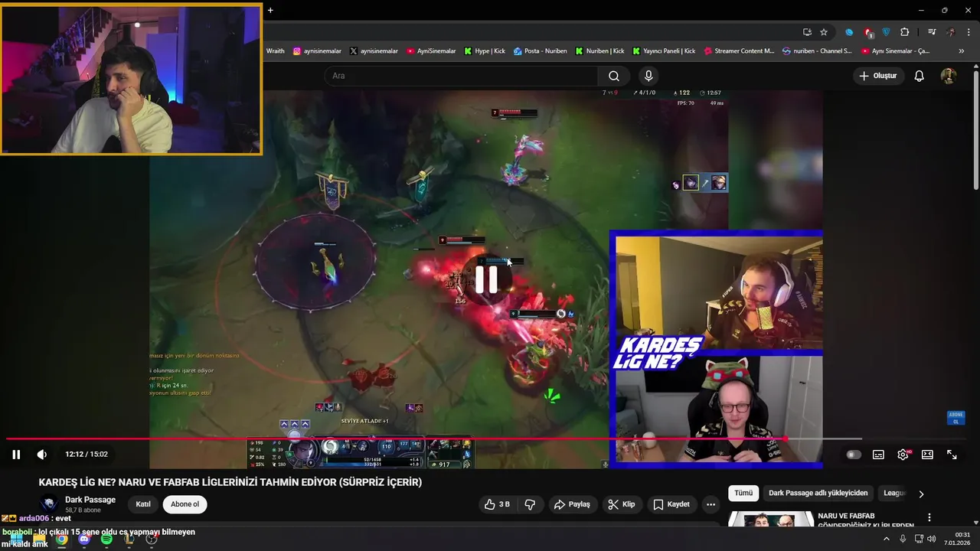The image size is (980, 551).
Task: Click the install/cast icon in the address bar
Action: (807, 32)
